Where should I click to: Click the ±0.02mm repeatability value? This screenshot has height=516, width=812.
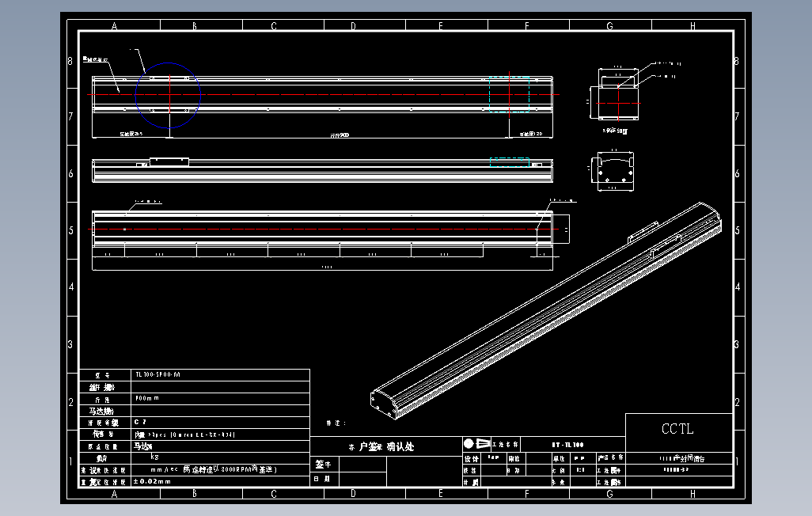pyautogui.click(x=152, y=481)
